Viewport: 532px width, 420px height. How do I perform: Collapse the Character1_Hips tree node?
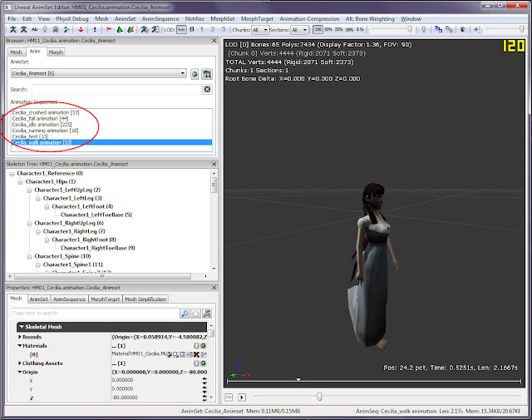[20, 182]
